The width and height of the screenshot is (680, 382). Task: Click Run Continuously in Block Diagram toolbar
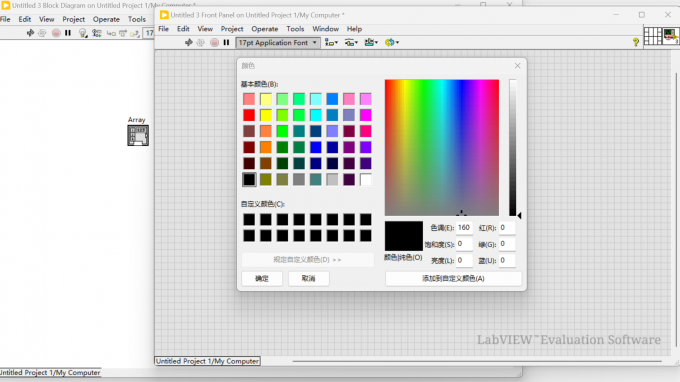[42, 33]
